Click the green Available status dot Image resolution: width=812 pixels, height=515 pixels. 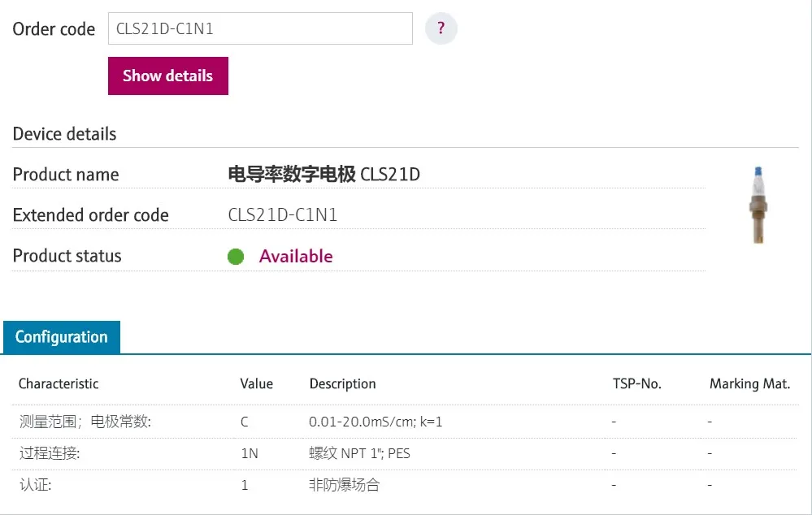click(236, 256)
